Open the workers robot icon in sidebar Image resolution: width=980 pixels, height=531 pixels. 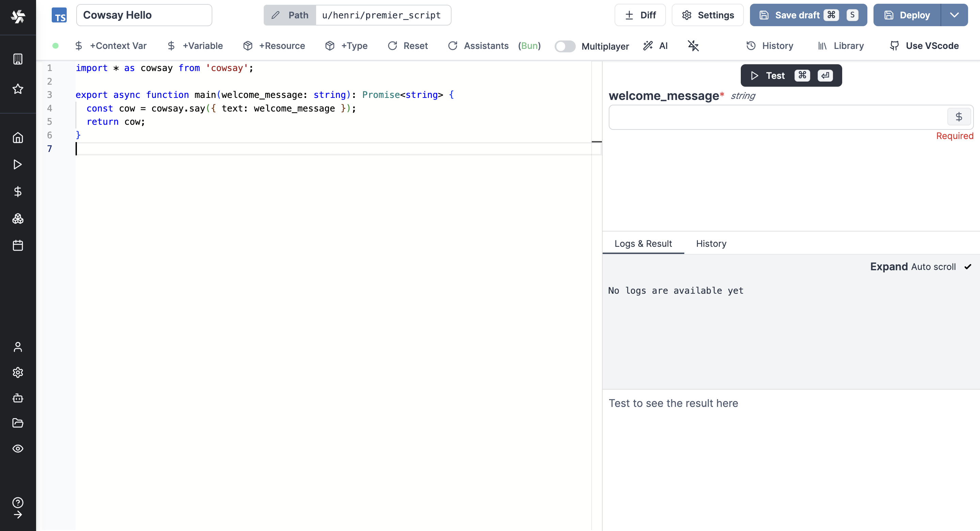pos(17,398)
